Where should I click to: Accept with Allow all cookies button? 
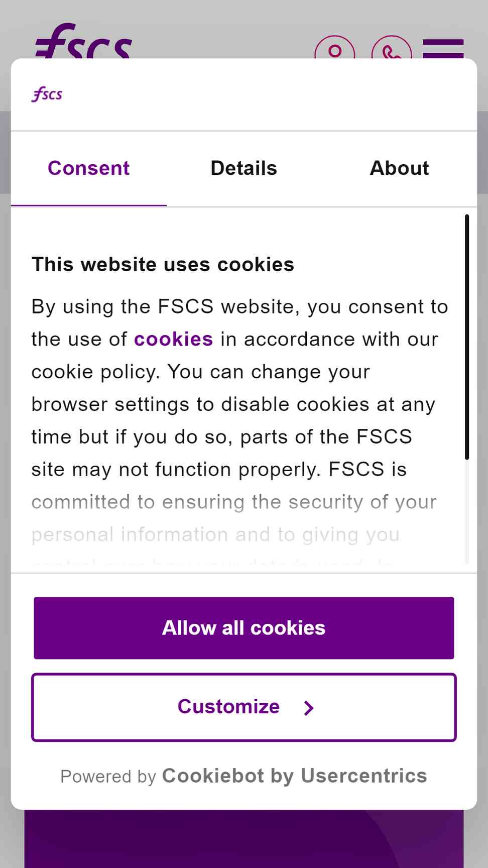pos(244,628)
